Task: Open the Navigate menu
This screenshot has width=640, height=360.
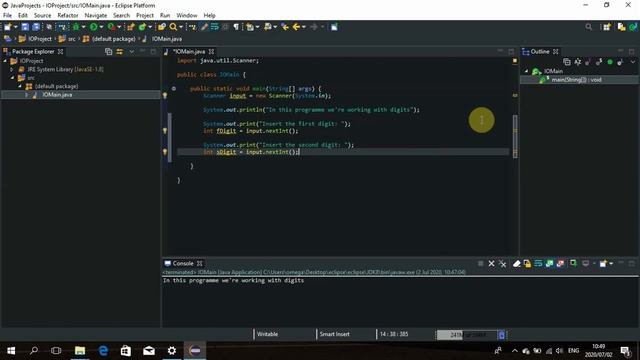Action: [x=96, y=16]
